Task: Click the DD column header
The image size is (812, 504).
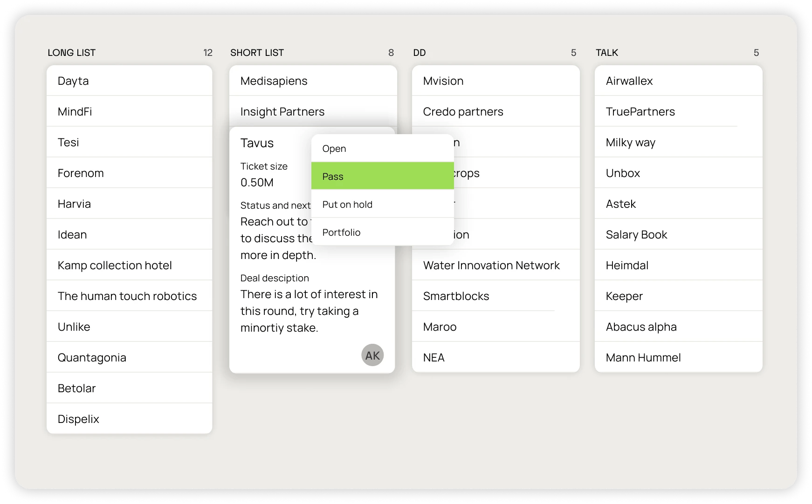Action: [x=420, y=53]
